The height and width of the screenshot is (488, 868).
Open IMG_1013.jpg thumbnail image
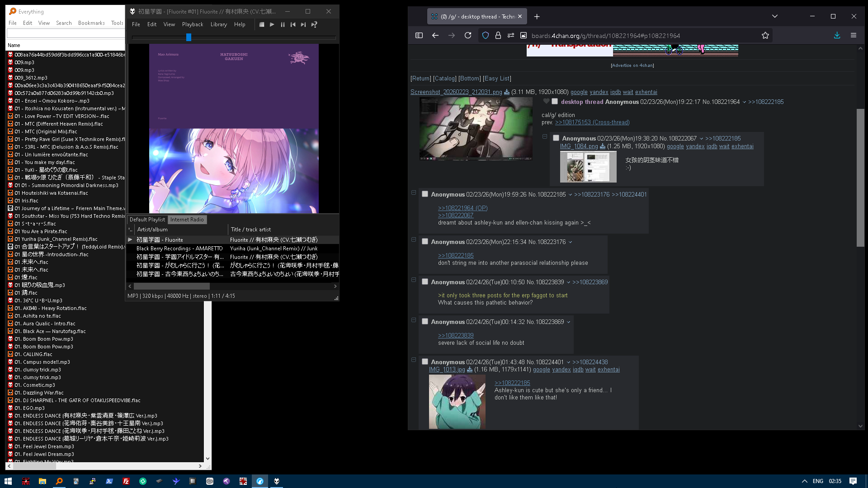point(457,402)
